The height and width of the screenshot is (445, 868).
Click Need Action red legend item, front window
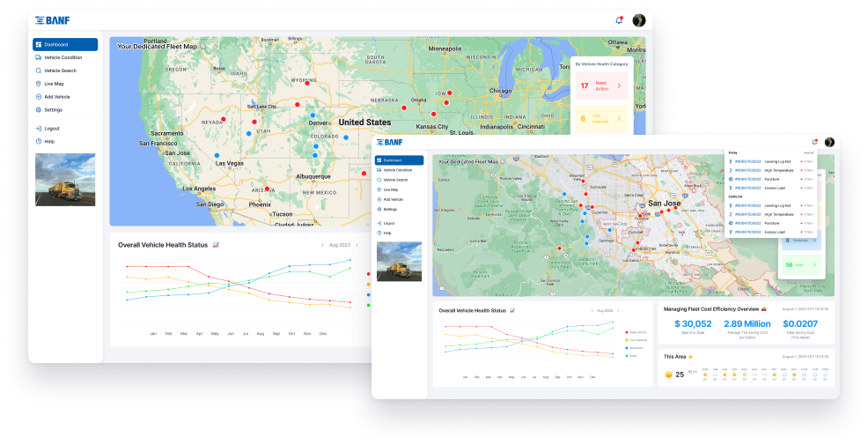(x=636, y=332)
